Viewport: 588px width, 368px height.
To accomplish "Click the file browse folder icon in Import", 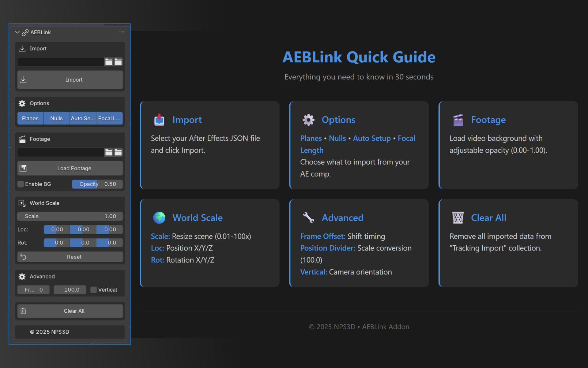I will 109,62.
